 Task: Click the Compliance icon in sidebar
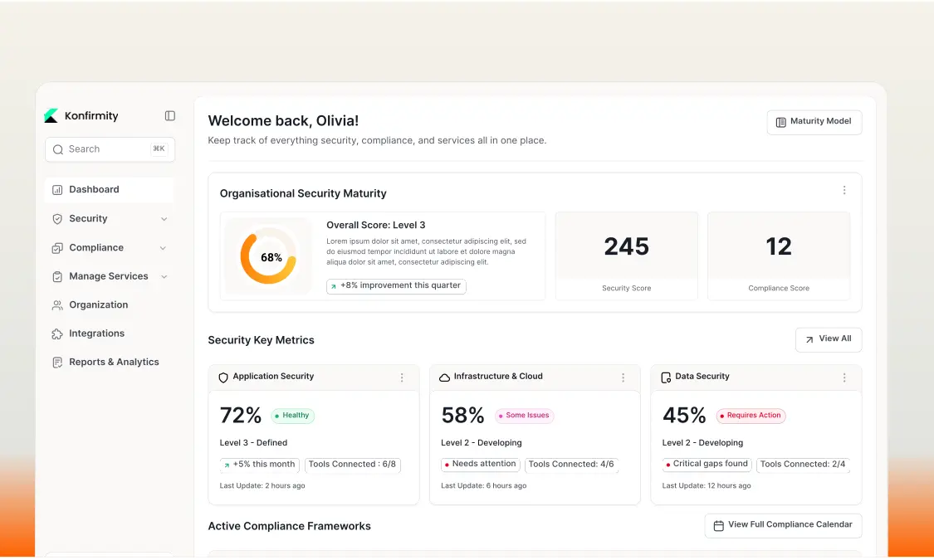[x=57, y=248]
